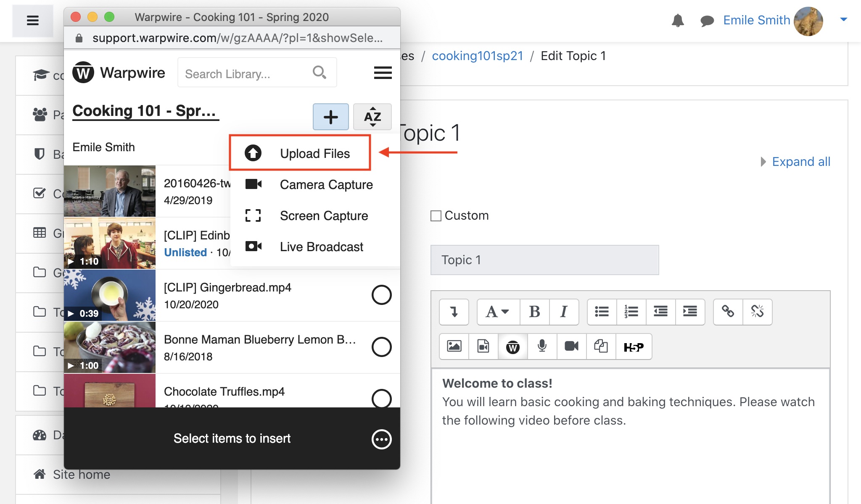Viewport: 861px width, 504px height.
Task: Open the Warpwire hamburger menu
Action: (383, 73)
